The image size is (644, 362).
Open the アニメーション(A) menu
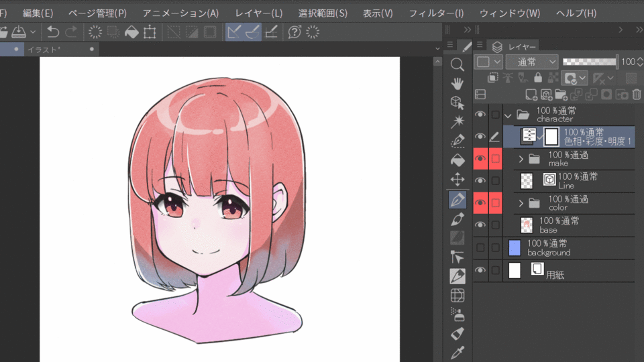tap(180, 13)
